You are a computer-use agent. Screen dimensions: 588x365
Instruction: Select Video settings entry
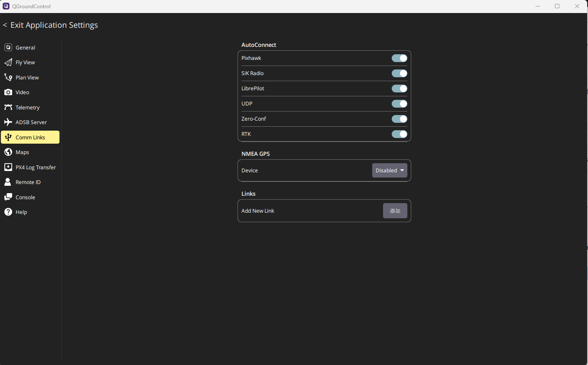click(x=30, y=92)
